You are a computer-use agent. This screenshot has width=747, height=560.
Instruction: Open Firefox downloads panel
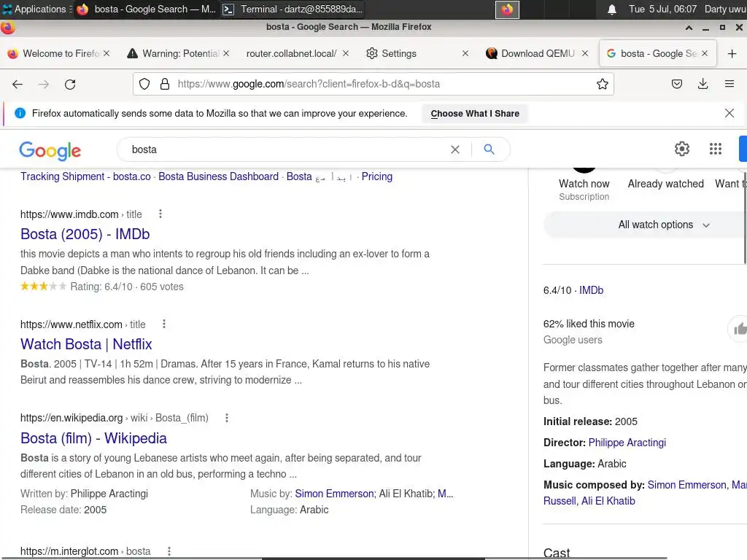[703, 85]
